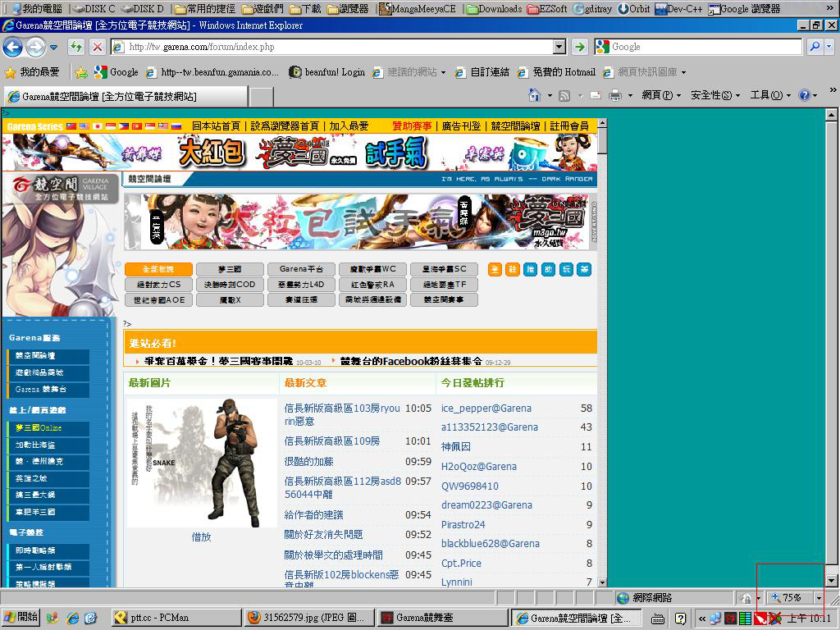Open the ice_pepper@Garena user profile
This screenshot has width=840, height=630.
(x=486, y=409)
